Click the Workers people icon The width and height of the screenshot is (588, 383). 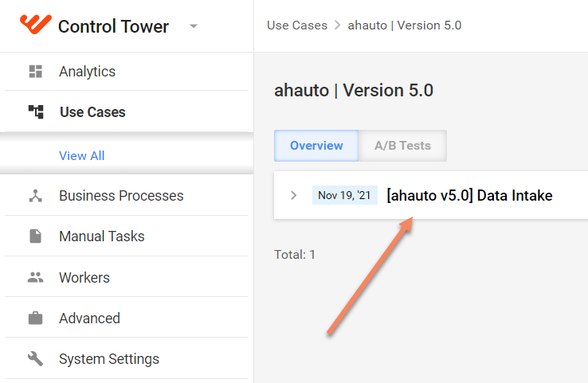(x=36, y=277)
